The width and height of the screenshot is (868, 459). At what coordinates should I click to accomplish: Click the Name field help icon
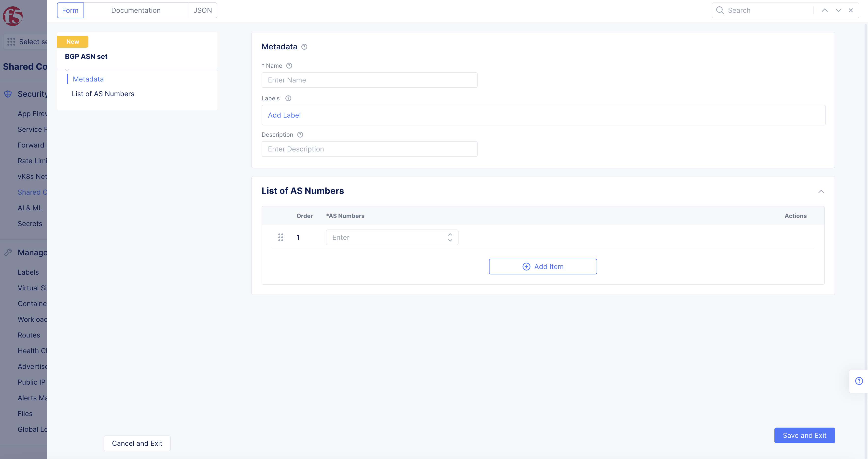(289, 66)
